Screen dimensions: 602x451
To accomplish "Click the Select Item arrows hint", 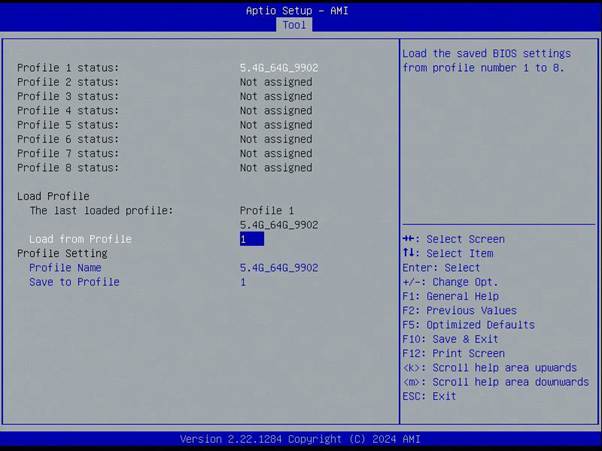I will tap(448, 253).
